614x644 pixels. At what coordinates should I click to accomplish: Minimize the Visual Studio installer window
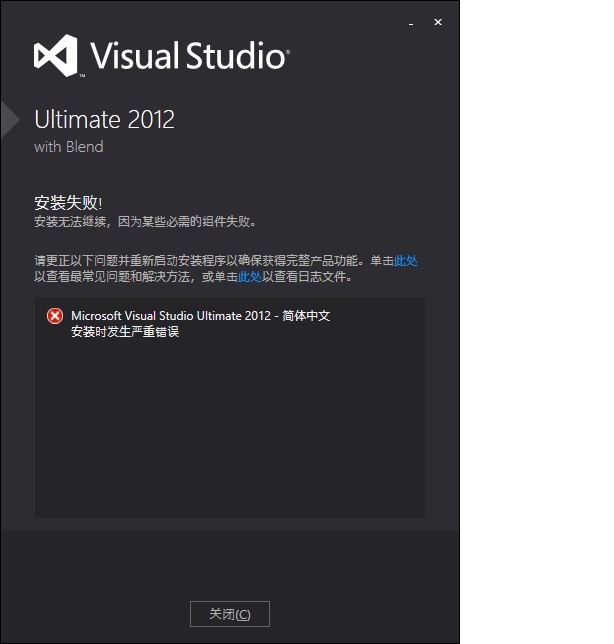[411, 24]
